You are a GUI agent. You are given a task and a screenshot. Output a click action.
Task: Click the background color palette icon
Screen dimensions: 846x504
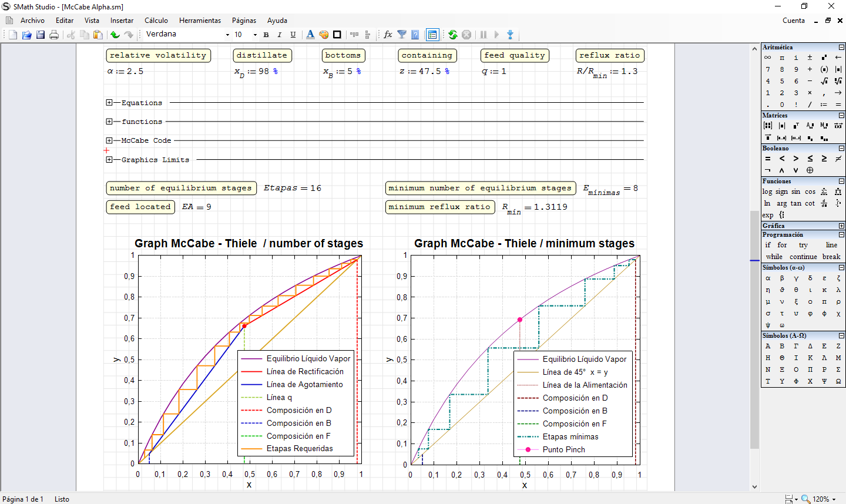pos(324,35)
